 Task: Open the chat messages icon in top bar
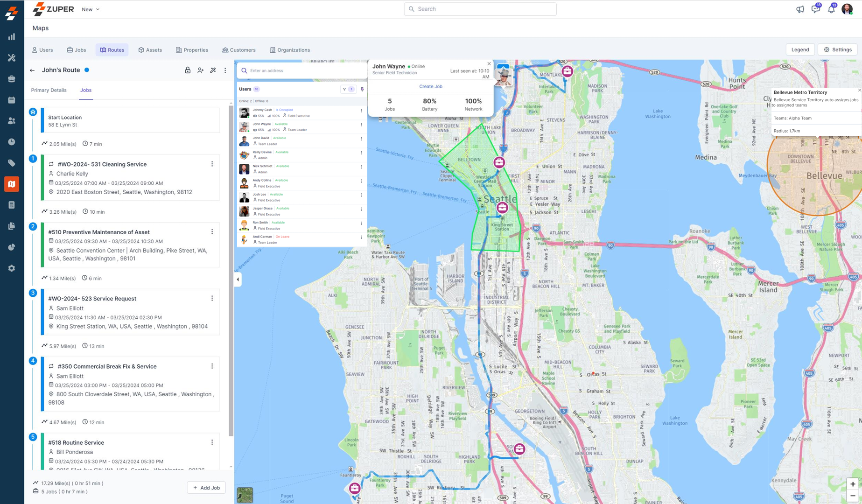816,9
